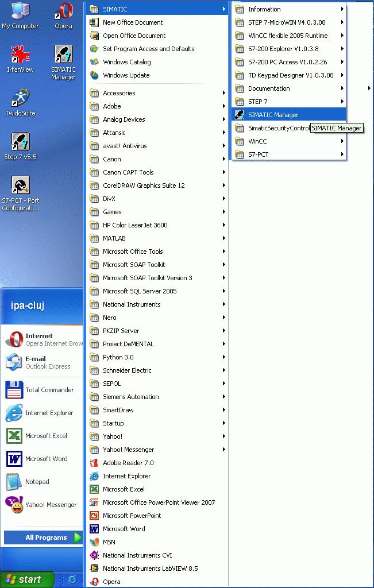Open Windows Update from programs list
Image resolution: width=374 pixels, height=588 pixels.
[x=157, y=75]
